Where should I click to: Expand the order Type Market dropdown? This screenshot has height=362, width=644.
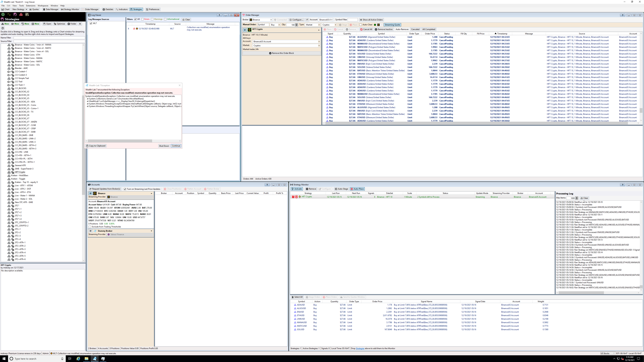tap(319, 25)
